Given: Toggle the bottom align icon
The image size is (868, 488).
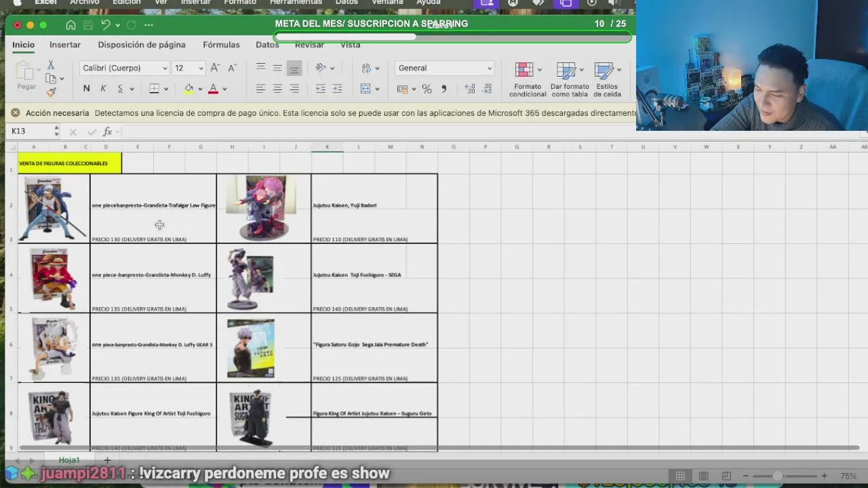Looking at the screenshot, I should point(294,68).
